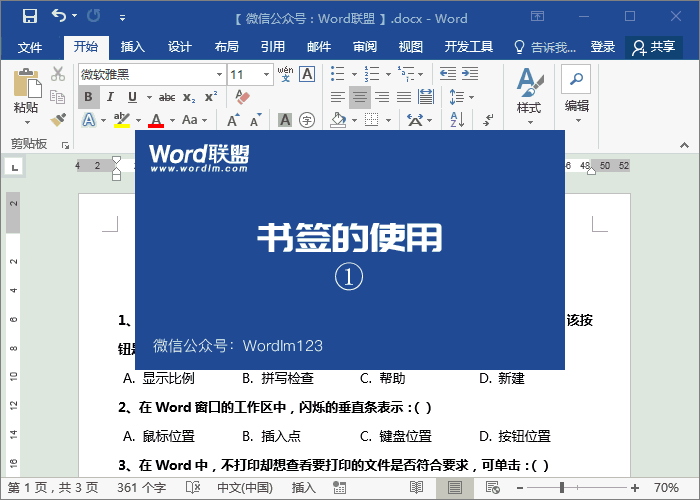Toggle Italic formatting
The width and height of the screenshot is (700, 500).
tap(110, 97)
